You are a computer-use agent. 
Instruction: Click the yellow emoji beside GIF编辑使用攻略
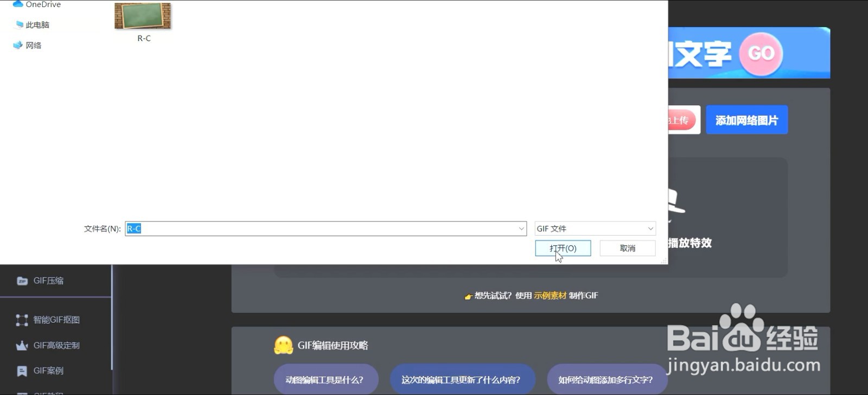tap(284, 345)
